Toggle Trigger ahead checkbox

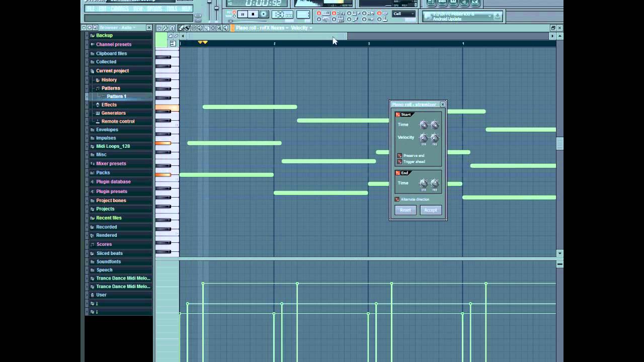(399, 162)
